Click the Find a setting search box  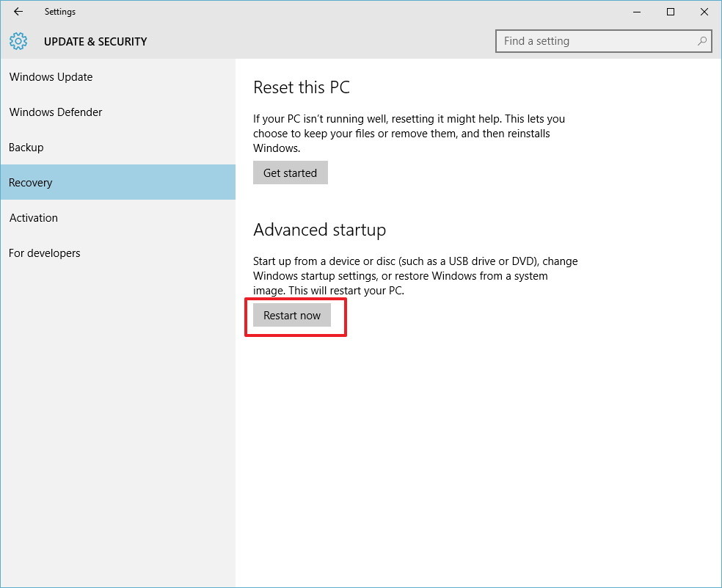pos(594,41)
